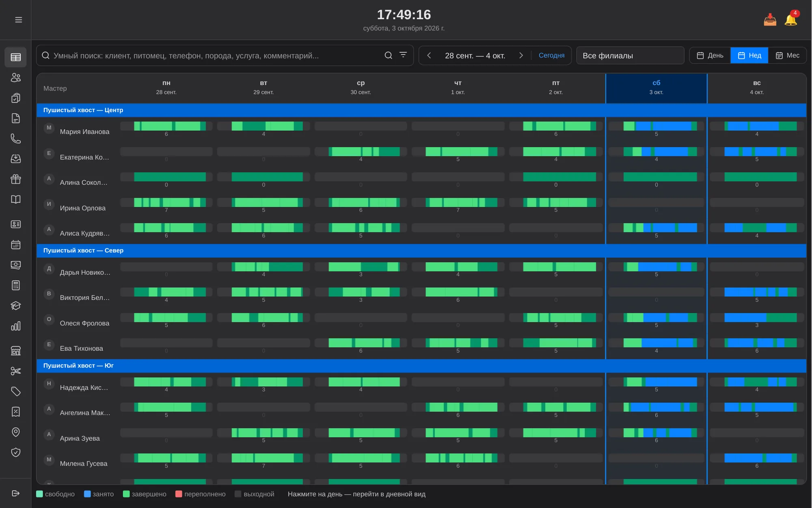Viewport: 812px width, 508px height.
Task: Open the bar chart statistics icon
Action: tap(16, 326)
